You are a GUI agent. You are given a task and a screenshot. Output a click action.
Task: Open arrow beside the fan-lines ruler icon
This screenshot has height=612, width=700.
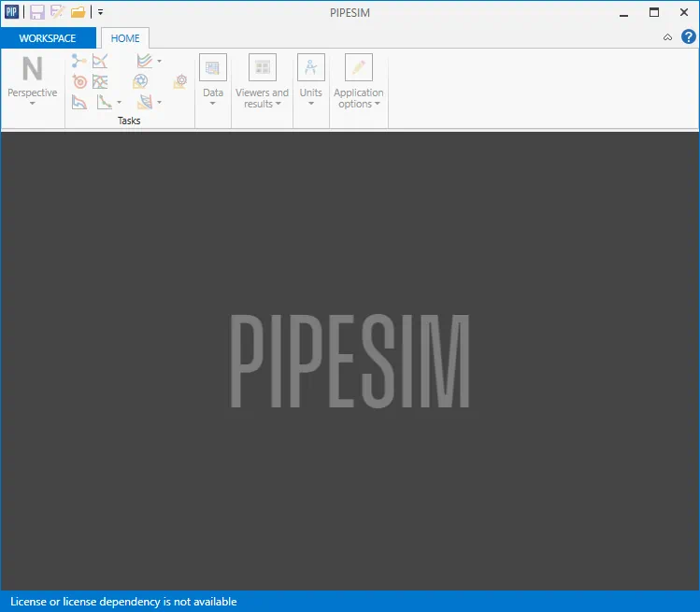[160, 102]
